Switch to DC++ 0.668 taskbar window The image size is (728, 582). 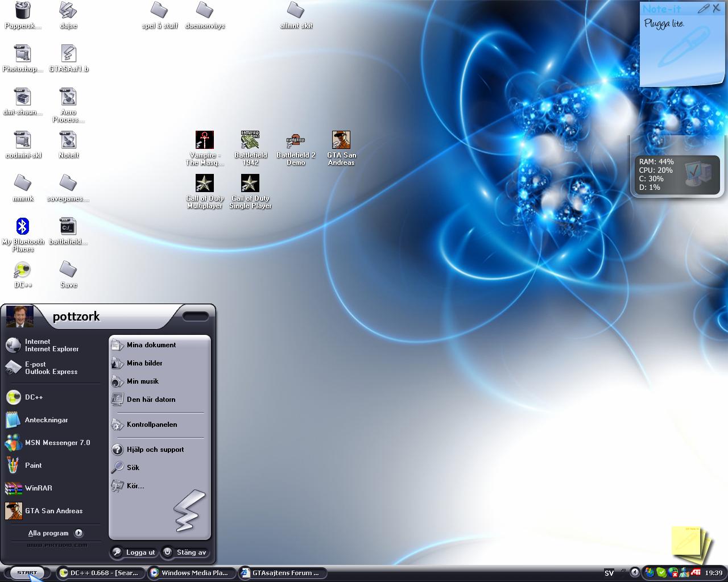coord(100,573)
